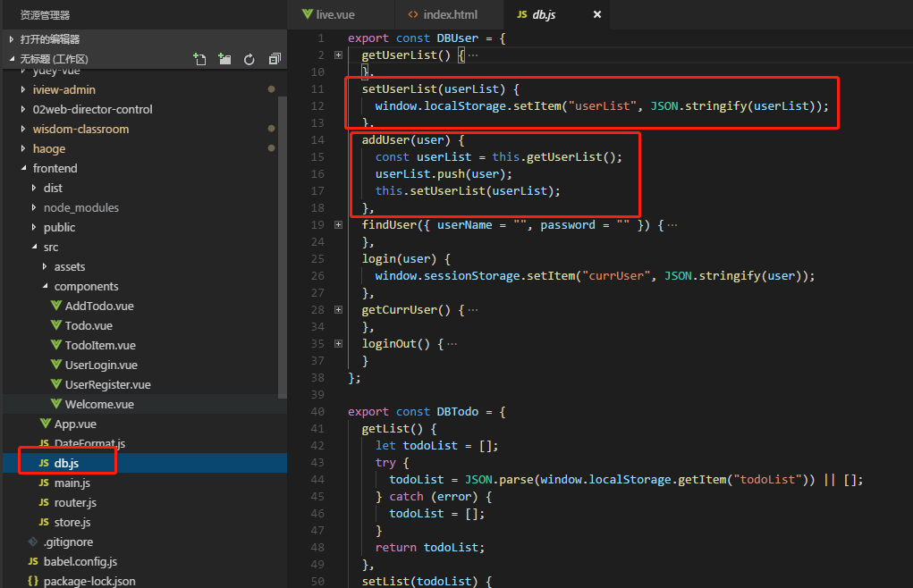Open the Todo.vue file
The width and height of the screenshot is (913, 588).
(x=89, y=325)
